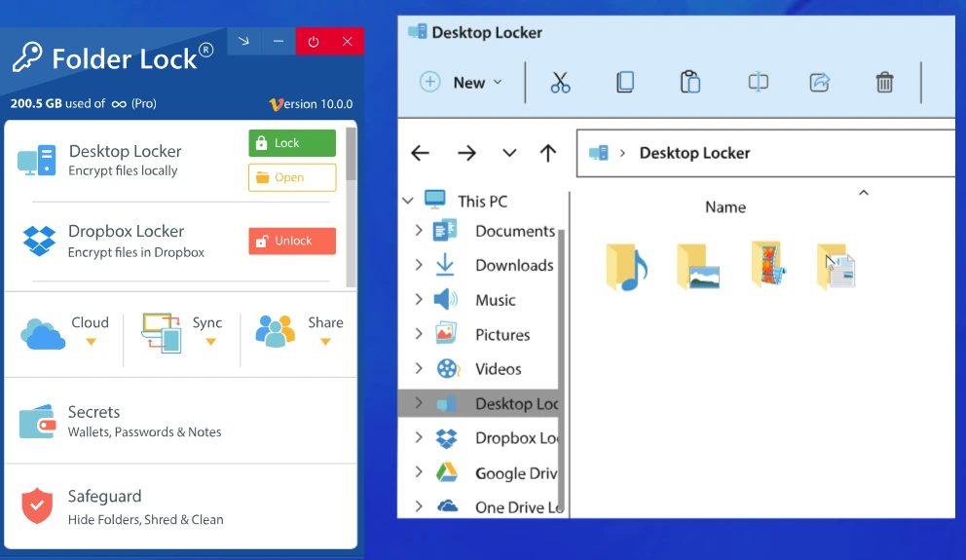Select Downloads in navigation tree

[514, 266]
